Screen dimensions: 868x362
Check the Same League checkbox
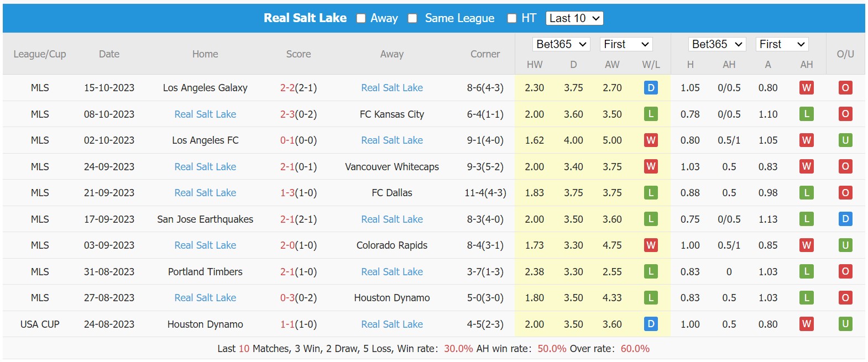(x=412, y=18)
